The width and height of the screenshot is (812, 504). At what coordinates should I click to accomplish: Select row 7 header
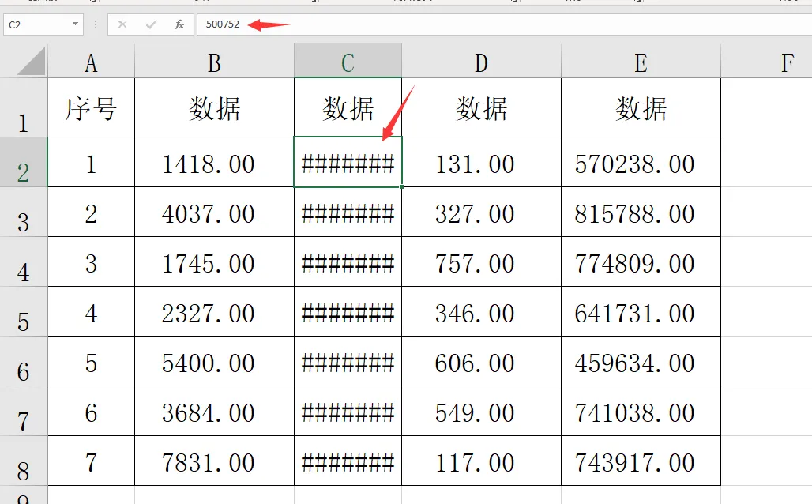[x=24, y=411]
